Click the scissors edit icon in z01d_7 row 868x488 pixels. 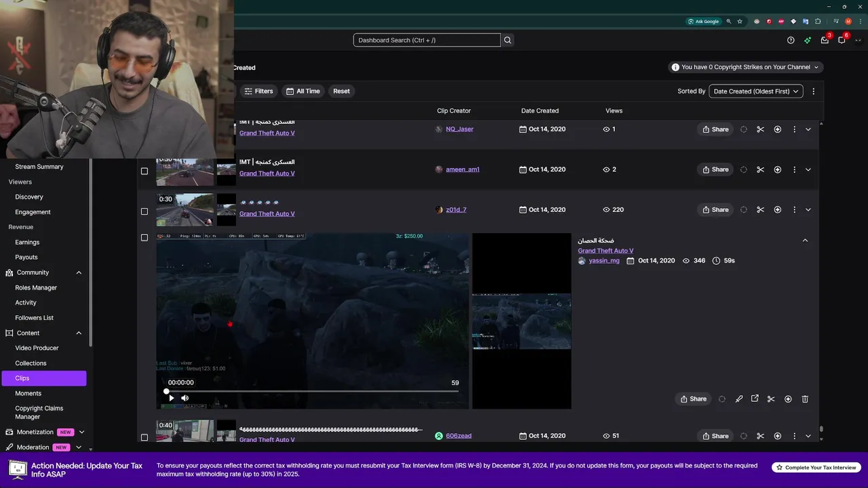click(x=760, y=210)
